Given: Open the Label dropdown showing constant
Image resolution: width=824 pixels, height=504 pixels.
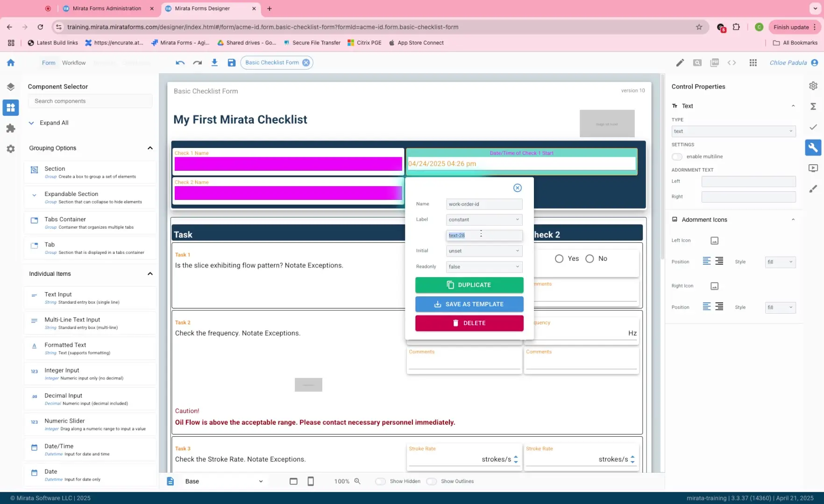Looking at the screenshot, I should [483, 219].
